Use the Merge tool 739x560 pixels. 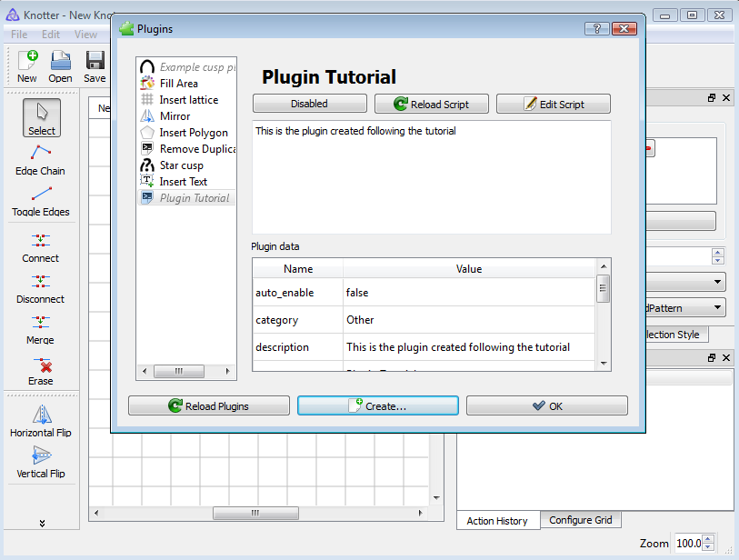click(x=41, y=330)
